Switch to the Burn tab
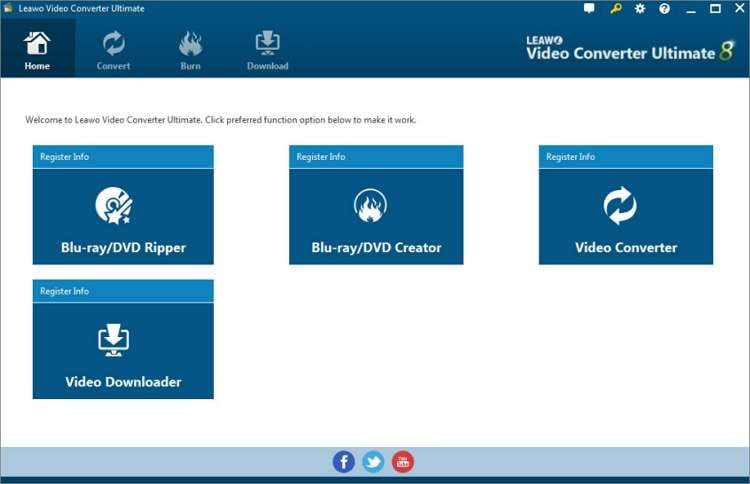750x484 pixels. pyautogui.click(x=190, y=50)
